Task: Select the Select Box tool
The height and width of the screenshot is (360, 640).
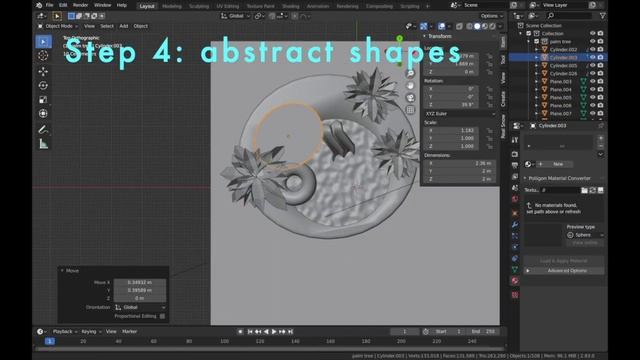Action: click(x=43, y=42)
